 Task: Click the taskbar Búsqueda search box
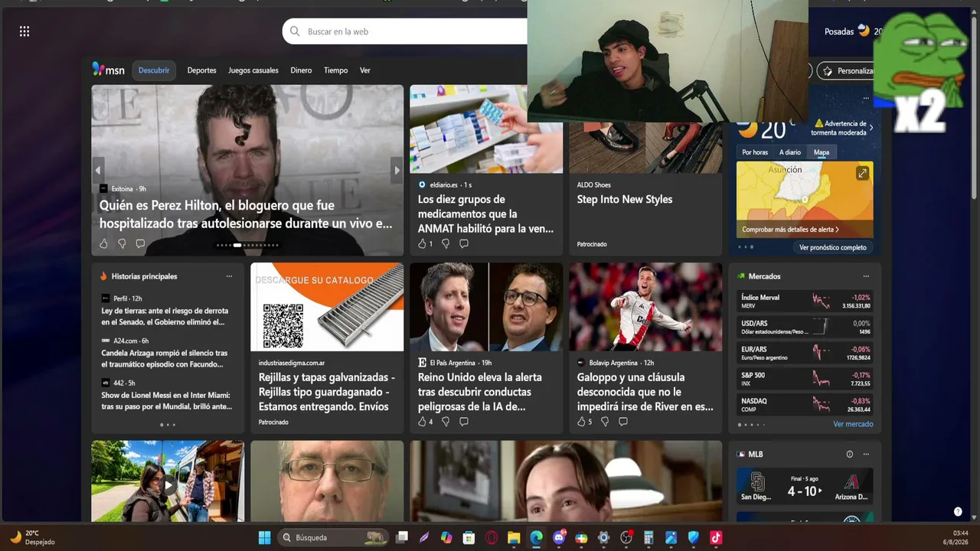[332, 537]
